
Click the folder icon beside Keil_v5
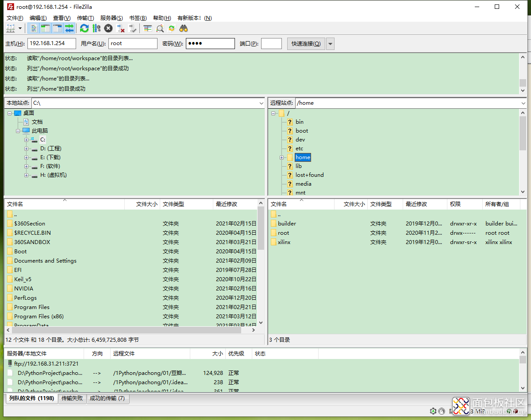(10, 279)
